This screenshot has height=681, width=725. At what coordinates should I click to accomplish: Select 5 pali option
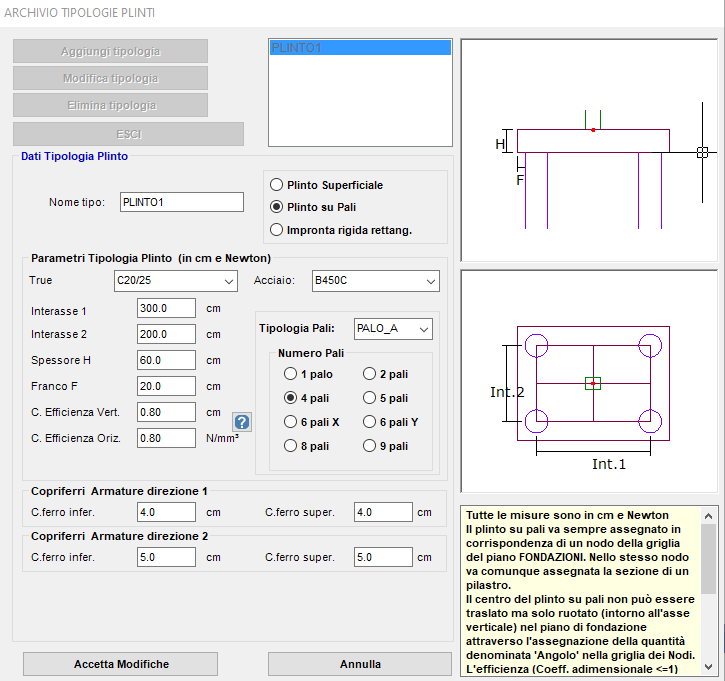point(369,398)
